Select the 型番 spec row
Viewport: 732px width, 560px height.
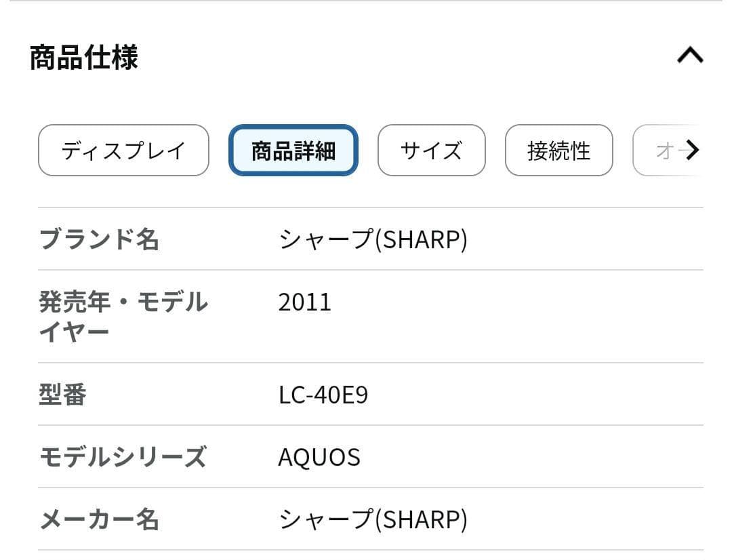pyautogui.click(x=63, y=395)
